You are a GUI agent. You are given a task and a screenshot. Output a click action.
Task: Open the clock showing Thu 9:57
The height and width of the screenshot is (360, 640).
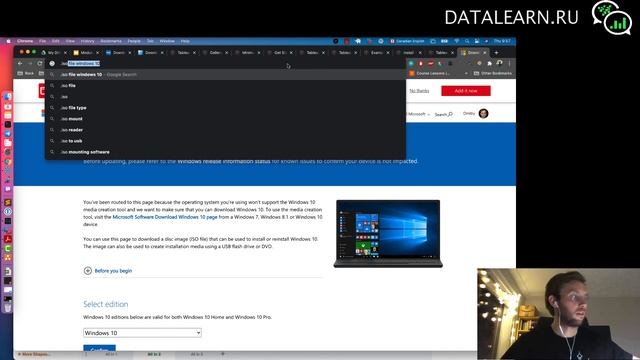pos(502,41)
